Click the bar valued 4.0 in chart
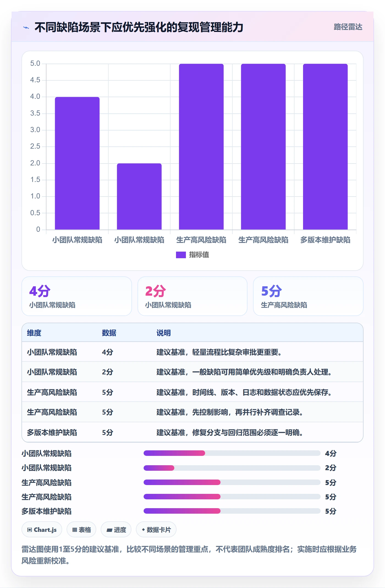385x588 pixels. point(77,163)
